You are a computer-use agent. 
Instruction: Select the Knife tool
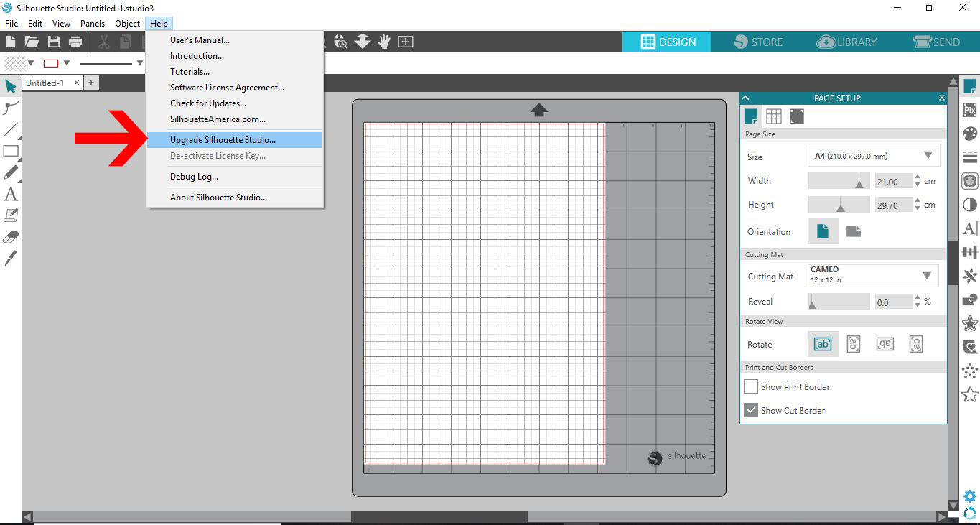11,259
